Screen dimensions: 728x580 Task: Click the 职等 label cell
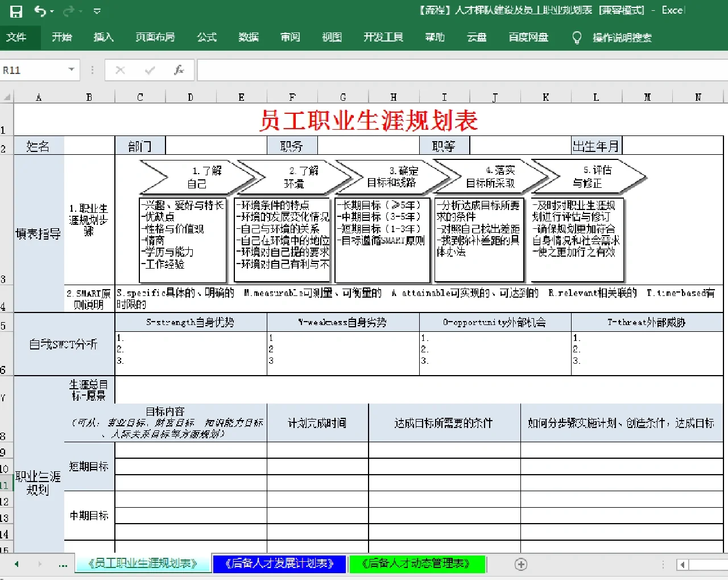tap(444, 146)
